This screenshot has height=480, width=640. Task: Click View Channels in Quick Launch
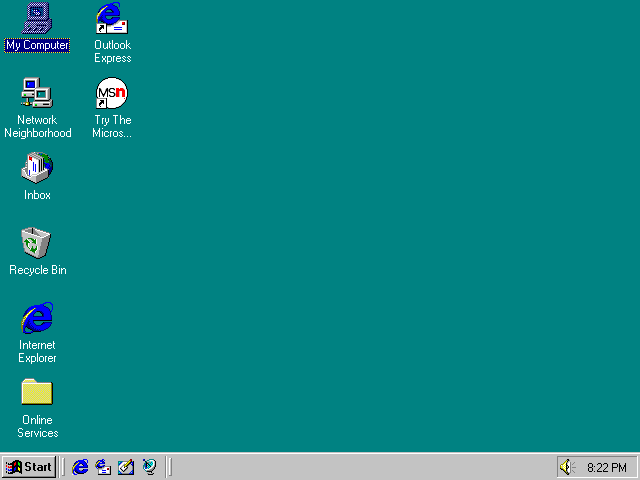tap(149, 467)
